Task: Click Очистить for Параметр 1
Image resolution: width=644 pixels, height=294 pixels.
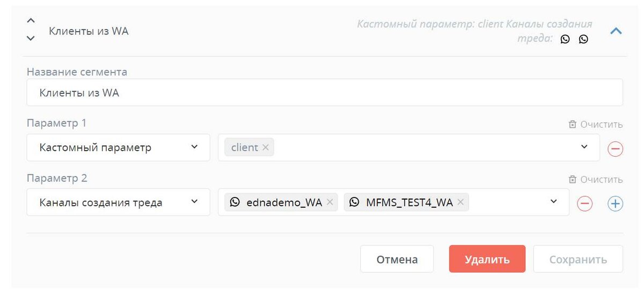Action: [596, 124]
